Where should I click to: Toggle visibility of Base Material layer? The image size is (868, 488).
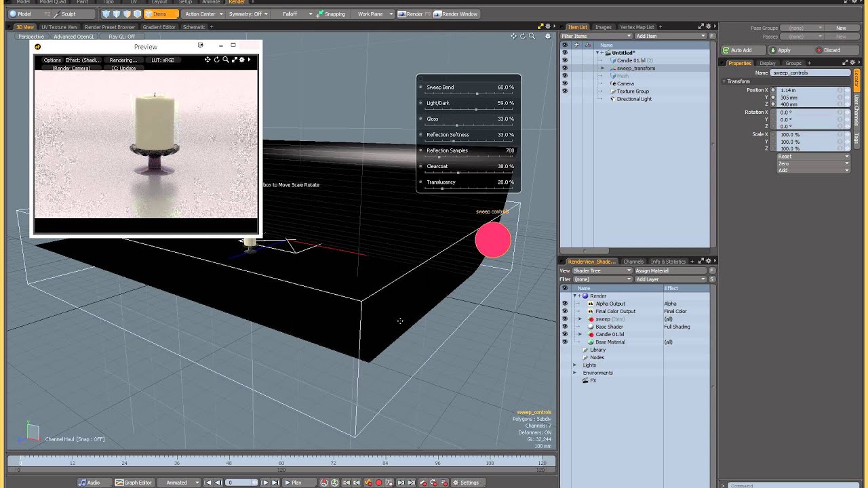tap(564, 342)
